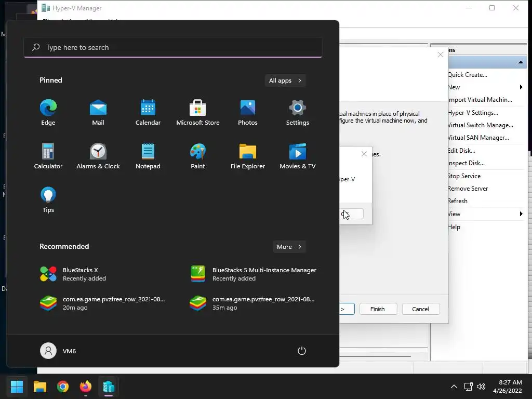Click Cancel in the wizard dialog
This screenshot has width=532, height=399.
(x=421, y=309)
